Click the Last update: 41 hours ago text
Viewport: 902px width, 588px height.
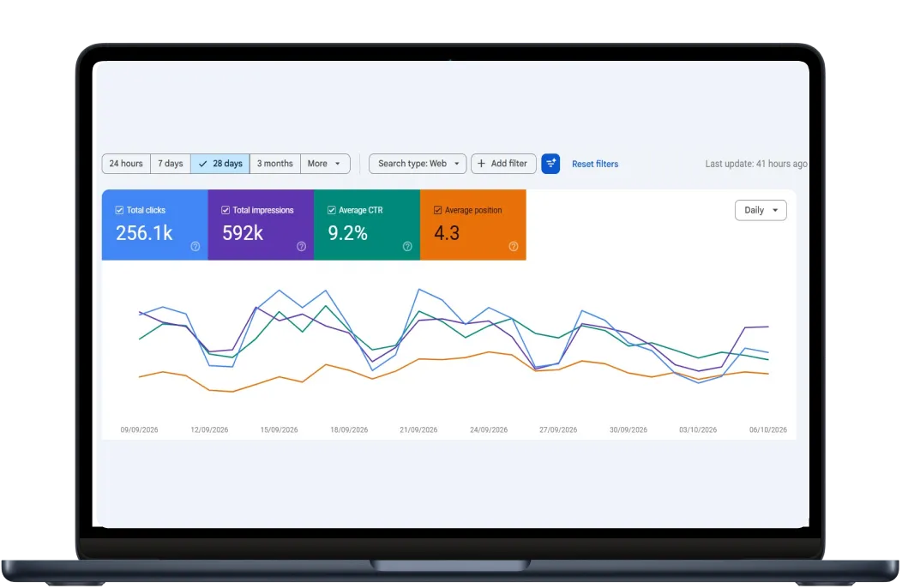(756, 164)
